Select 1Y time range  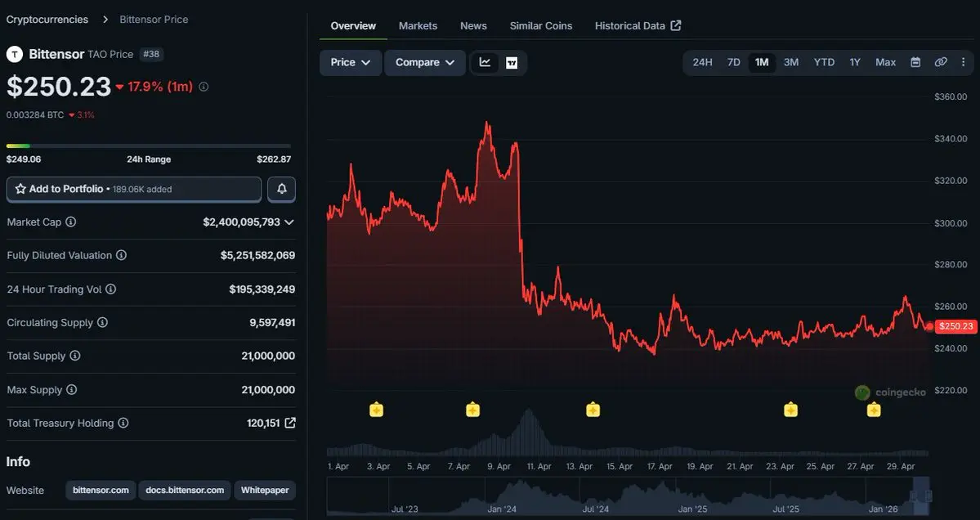pos(855,62)
